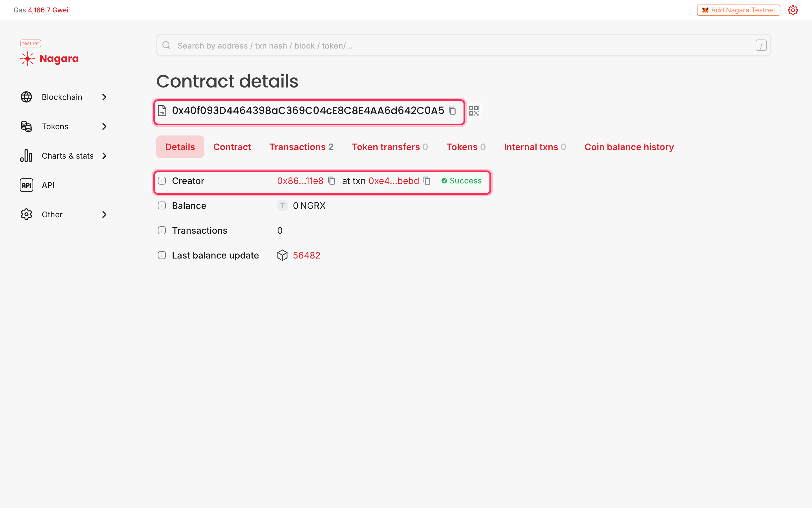The height and width of the screenshot is (508, 812).
Task: Click the Nagara star logo
Action: tap(28, 59)
